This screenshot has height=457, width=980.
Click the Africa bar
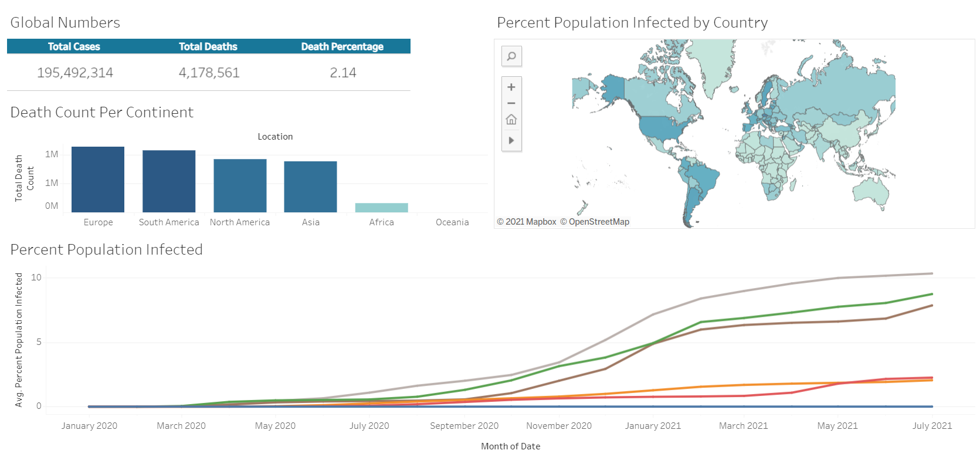click(x=381, y=208)
